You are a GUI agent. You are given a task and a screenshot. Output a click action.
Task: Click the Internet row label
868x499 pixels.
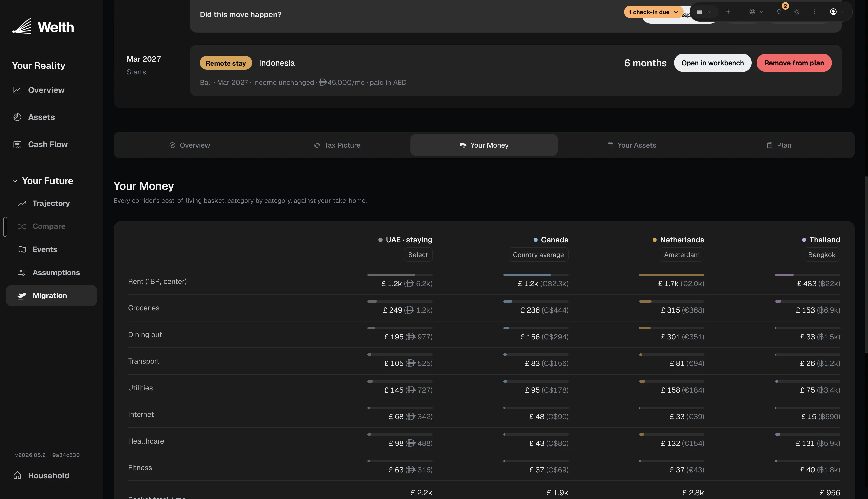pos(141,414)
